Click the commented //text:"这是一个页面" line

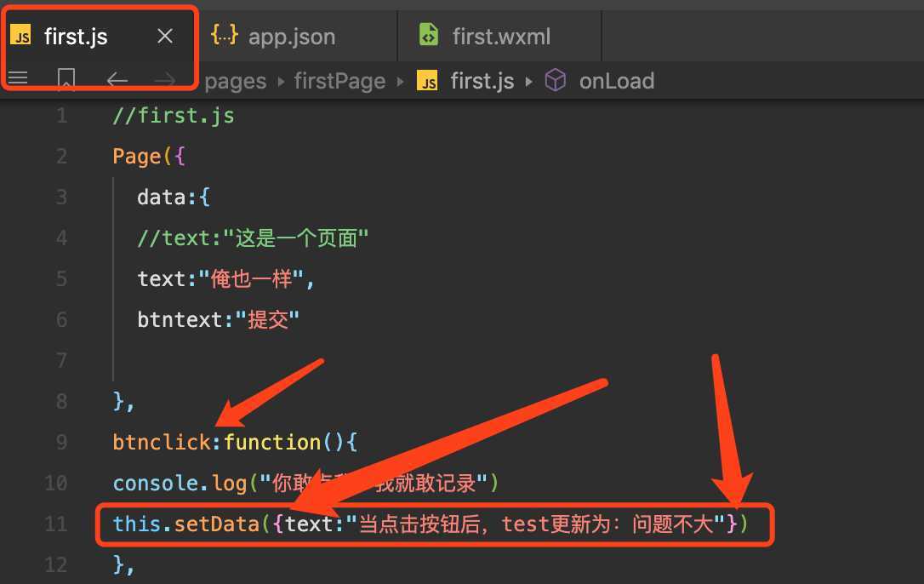[x=252, y=238]
